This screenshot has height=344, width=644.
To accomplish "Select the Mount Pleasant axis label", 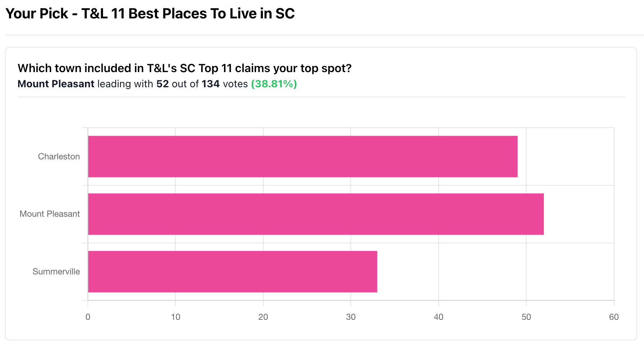I will click(x=50, y=214).
